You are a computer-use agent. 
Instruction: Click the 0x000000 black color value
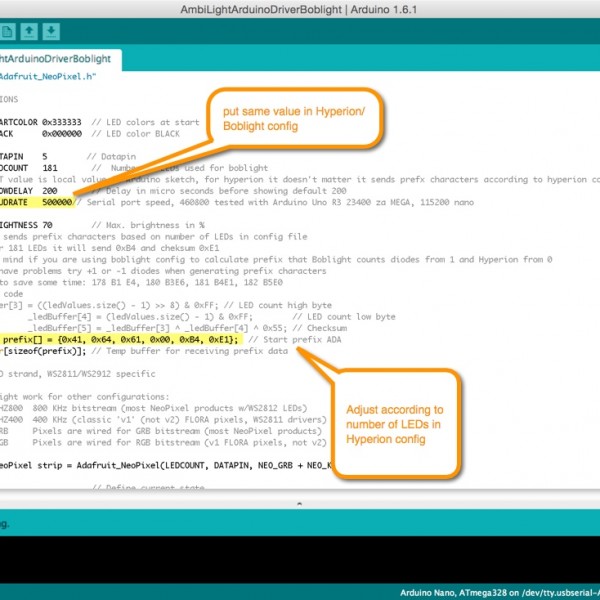click(x=62, y=134)
